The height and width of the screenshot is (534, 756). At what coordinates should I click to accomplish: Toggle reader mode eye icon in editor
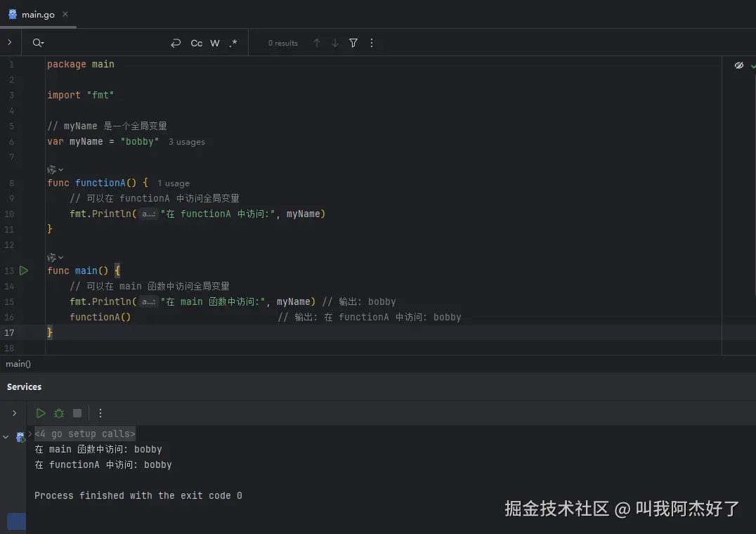[738, 65]
